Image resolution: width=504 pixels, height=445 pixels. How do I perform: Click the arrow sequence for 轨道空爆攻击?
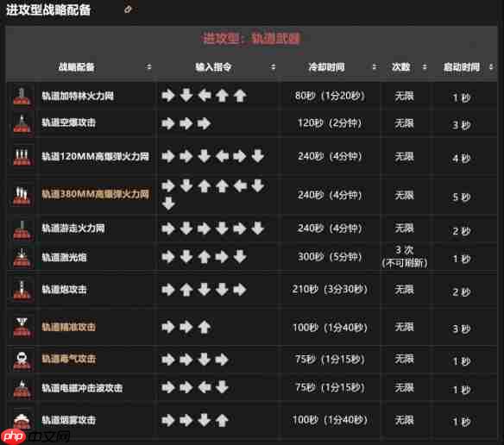point(186,123)
